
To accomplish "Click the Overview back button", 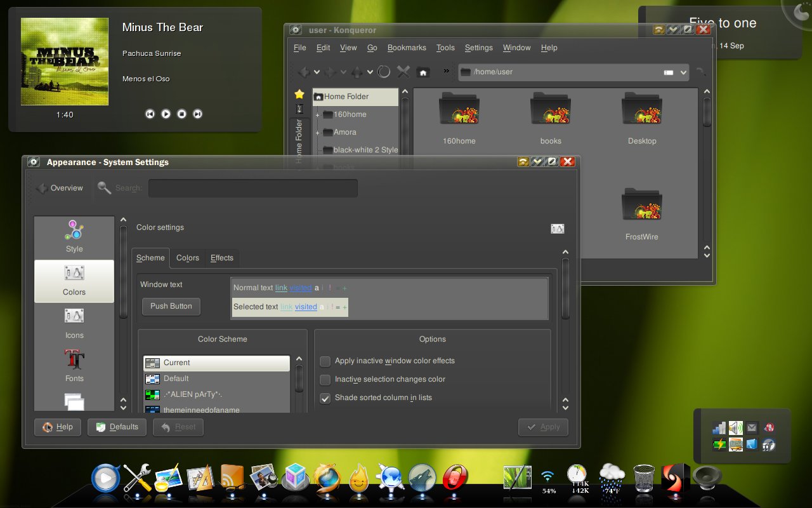I will pyautogui.click(x=60, y=188).
